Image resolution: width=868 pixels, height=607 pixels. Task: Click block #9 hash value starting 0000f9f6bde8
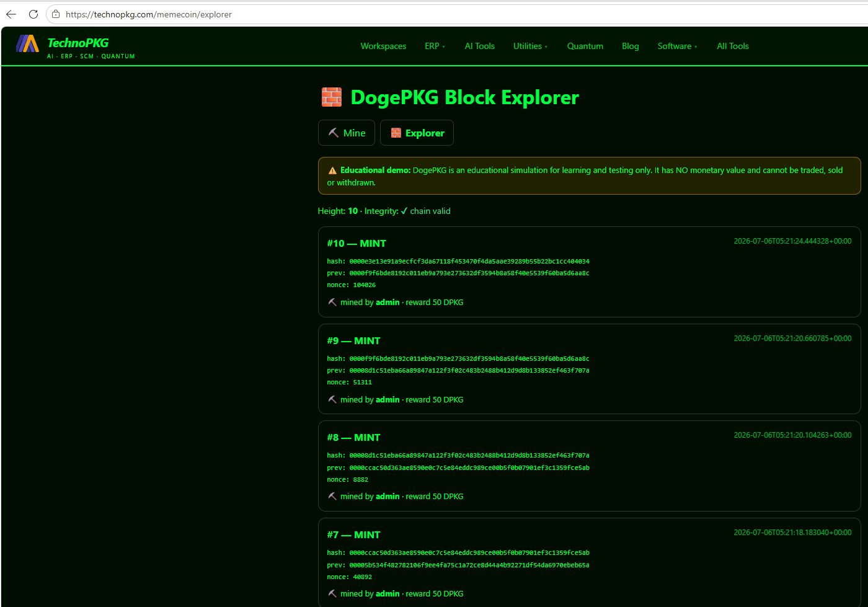point(469,359)
